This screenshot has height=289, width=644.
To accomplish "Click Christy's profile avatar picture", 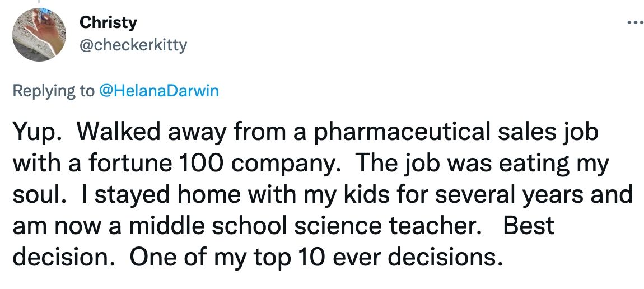I will [x=37, y=36].
